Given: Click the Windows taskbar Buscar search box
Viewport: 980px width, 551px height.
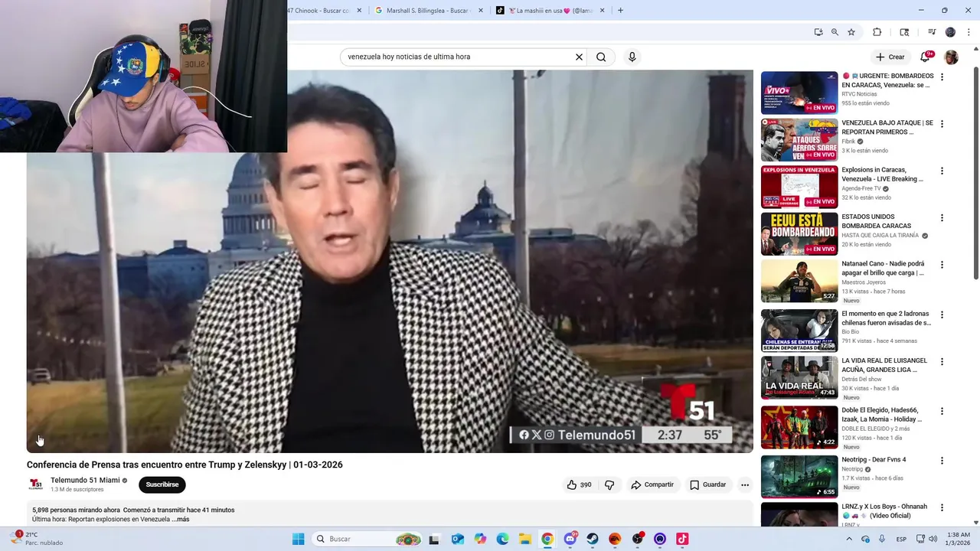Looking at the screenshot, I should pyautogui.click(x=367, y=539).
